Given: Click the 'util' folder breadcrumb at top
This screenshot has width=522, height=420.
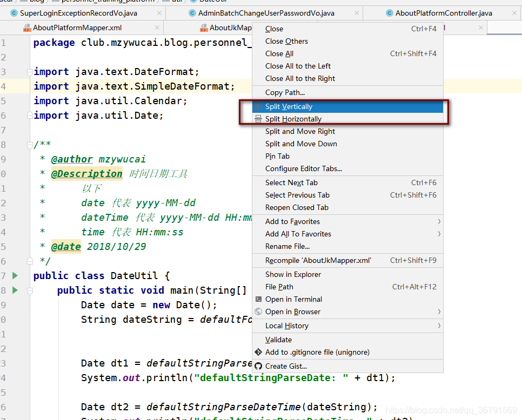Looking at the screenshot, I should click(x=173, y=1).
